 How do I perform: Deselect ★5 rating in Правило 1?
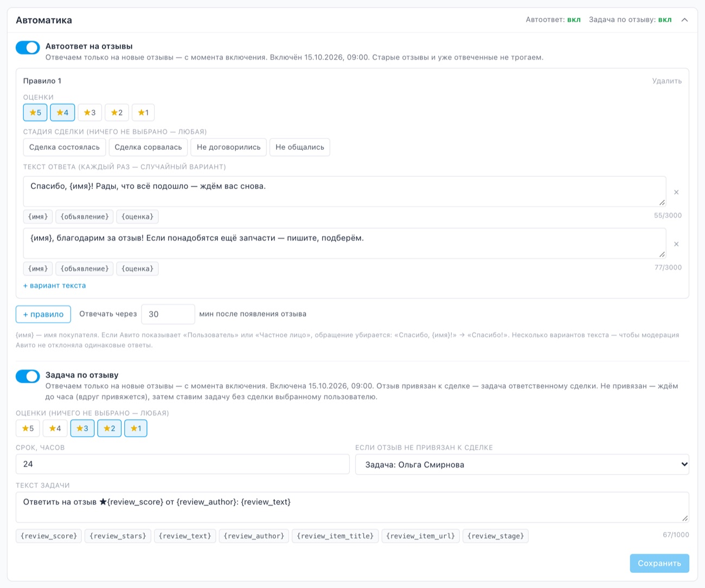pyautogui.click(x=35, y=112)
